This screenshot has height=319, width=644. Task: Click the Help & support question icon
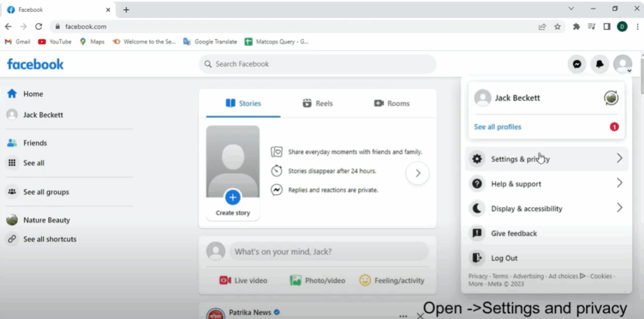click(477, 184)
